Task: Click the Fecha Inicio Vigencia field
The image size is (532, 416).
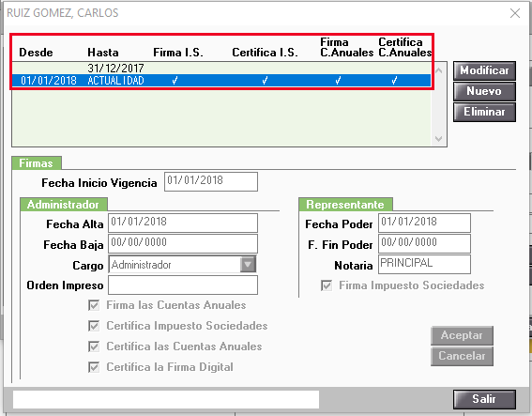Action: tap(211, 181)
